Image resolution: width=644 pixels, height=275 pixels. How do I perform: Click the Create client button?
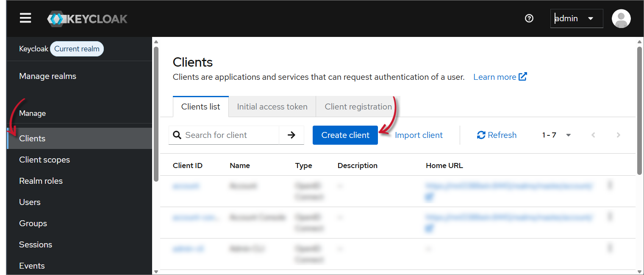coord(345,135)
